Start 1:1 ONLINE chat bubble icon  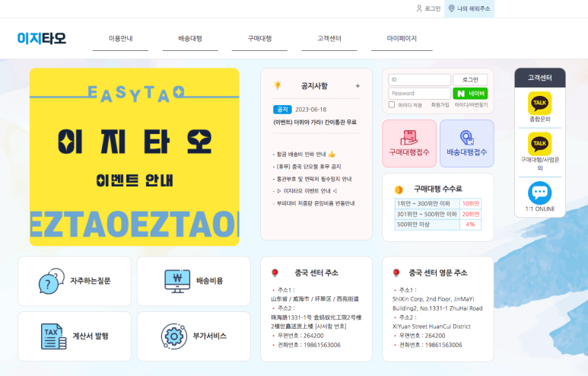click(x=539, y=193)
